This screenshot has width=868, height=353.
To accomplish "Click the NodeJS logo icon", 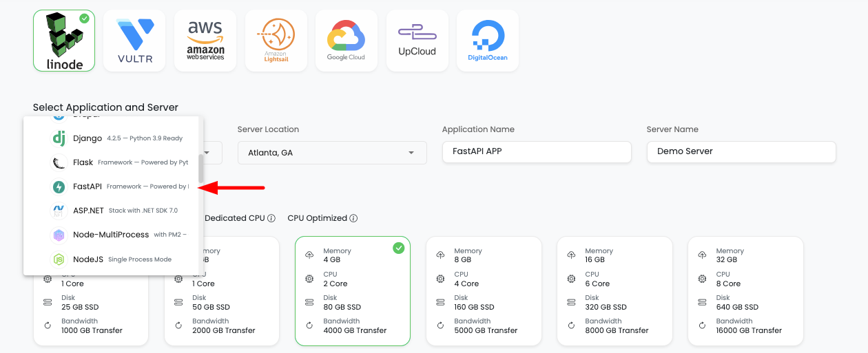I will (59, 259).
